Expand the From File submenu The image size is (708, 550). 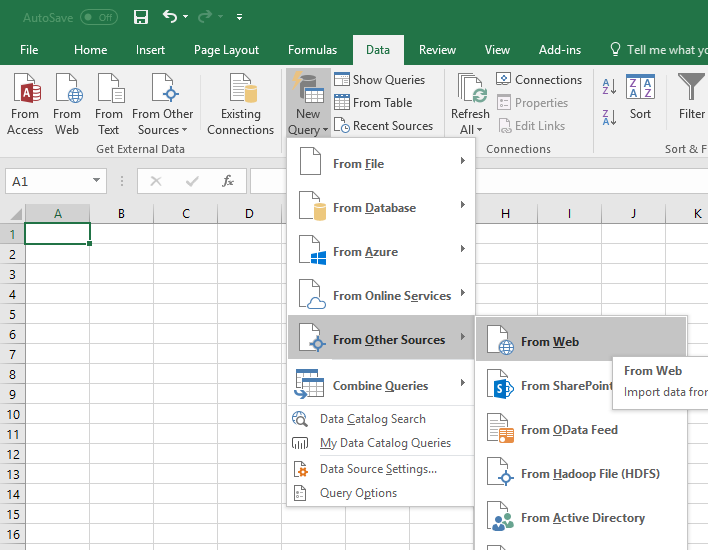click(x=382, y=161)
